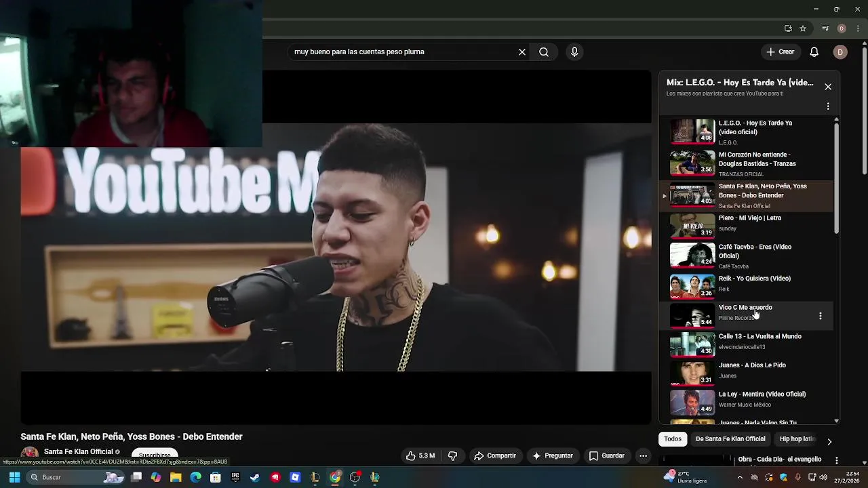Like the video with 5.3 M likes
The image size is (868, 488).
tap(420, 456)
